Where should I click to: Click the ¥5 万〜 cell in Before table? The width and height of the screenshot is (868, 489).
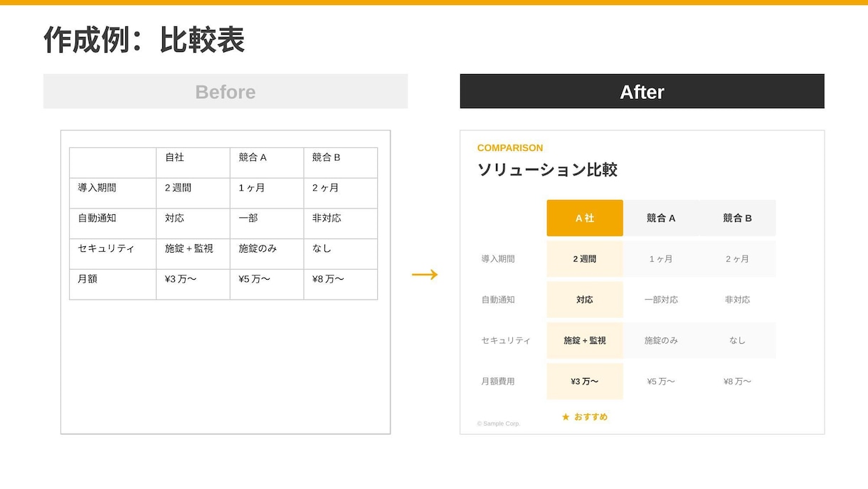(267, 285)
